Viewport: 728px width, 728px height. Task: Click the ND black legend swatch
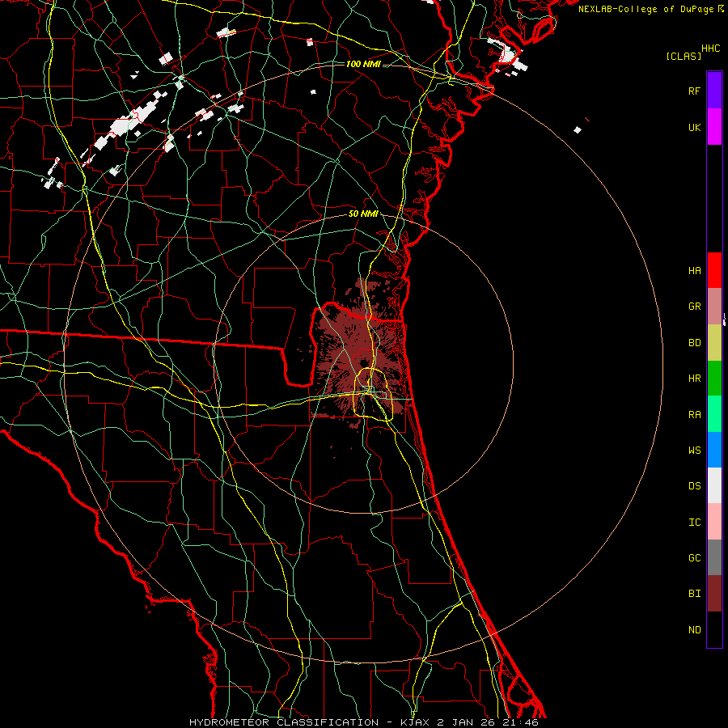click(714, 629)
